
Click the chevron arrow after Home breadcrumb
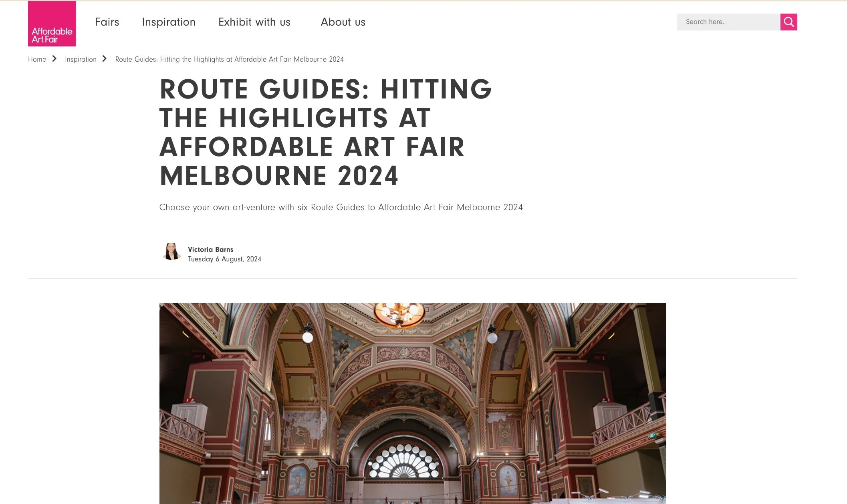tap(54, 59)
